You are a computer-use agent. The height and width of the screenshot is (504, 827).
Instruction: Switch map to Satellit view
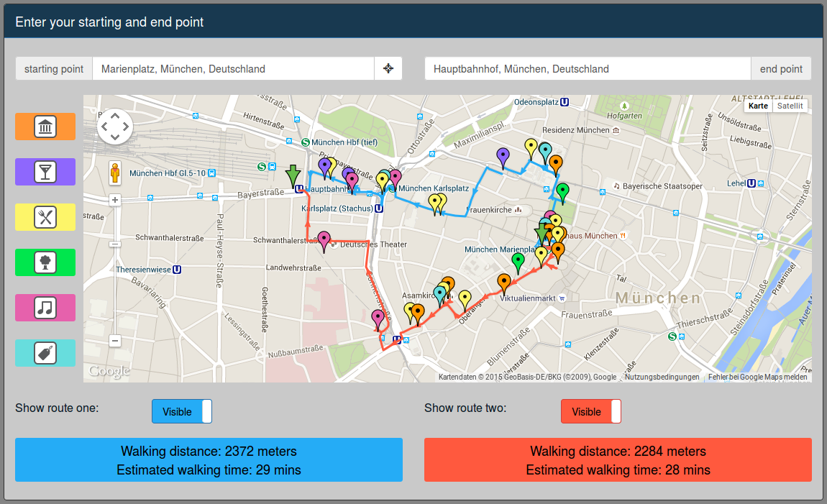pyautogui.click(x=790, y=106)
